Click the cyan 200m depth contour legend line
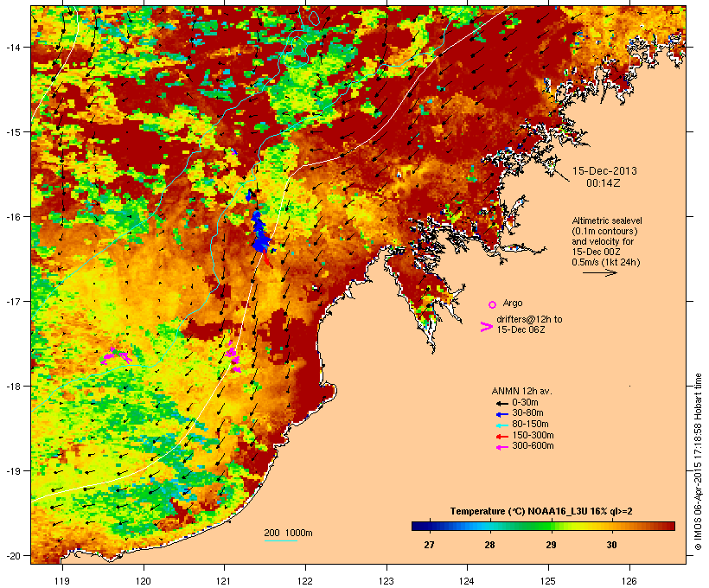The image size is (709, 588). 281,540
